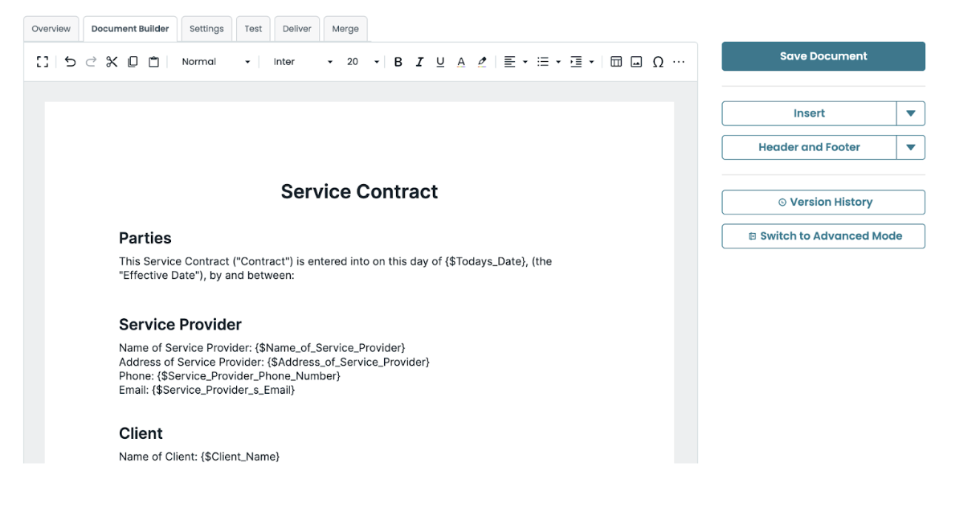Click the Save Document button
980x508 pixels.
823,55
